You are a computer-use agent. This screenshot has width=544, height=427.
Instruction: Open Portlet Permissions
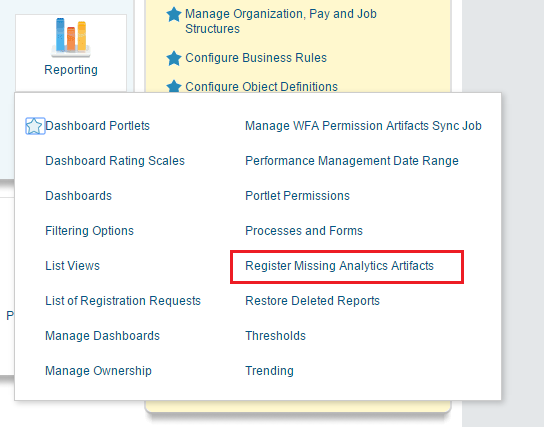click(297, 196)
